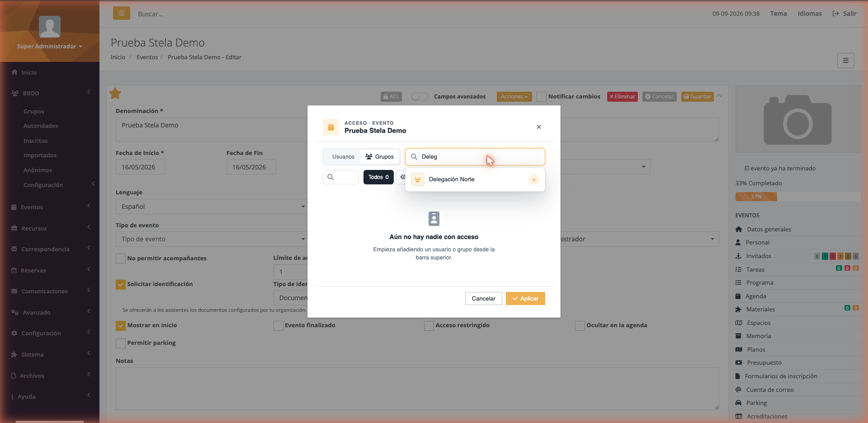Open Invitados in event menu
This screenshot has width=868, height=423.
click(759, 256)
